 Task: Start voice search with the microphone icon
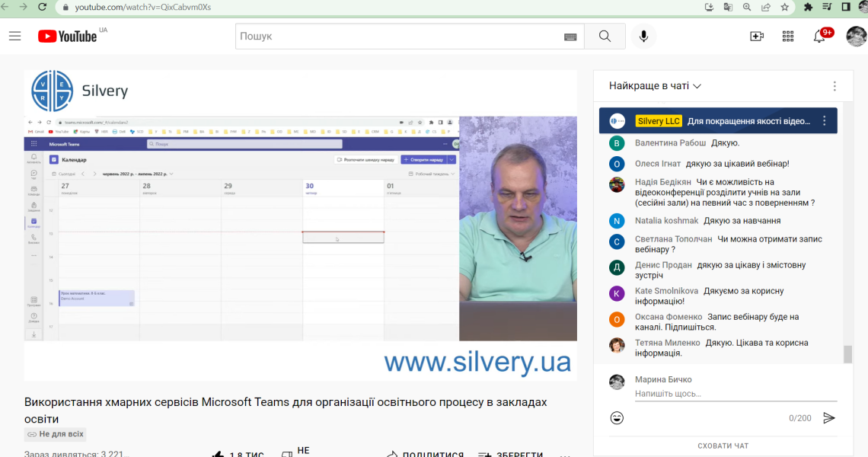(x=643, y=37)
